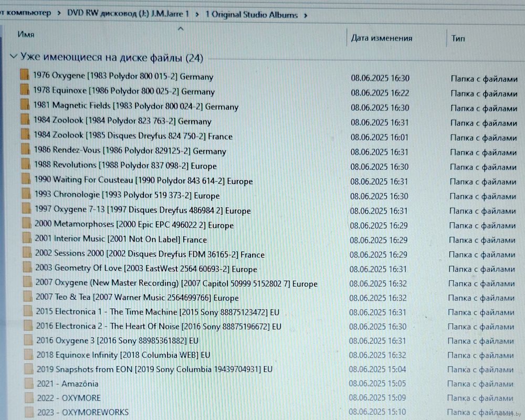Sort files by 'Дата изменения' column header
525x420 pixels.
[x=381, y=38]
